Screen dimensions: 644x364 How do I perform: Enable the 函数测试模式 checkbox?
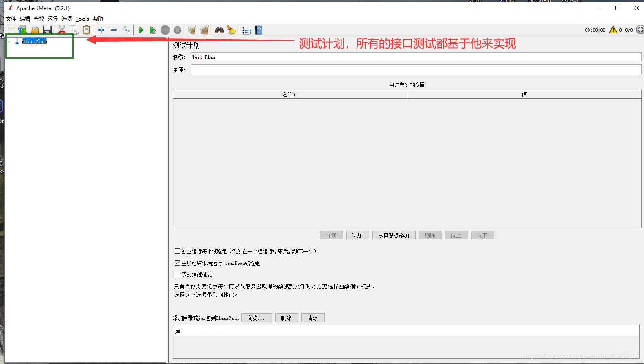pyautogui.click(x=177, y=275)
